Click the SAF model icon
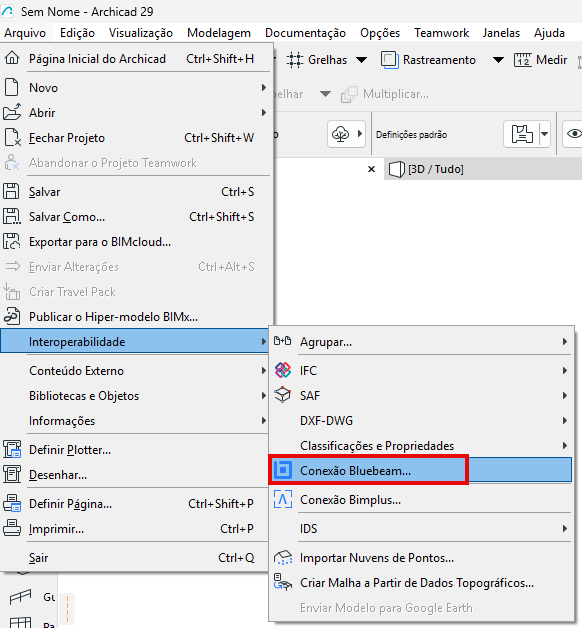This screenshot has width=582, height=628. 283,395
